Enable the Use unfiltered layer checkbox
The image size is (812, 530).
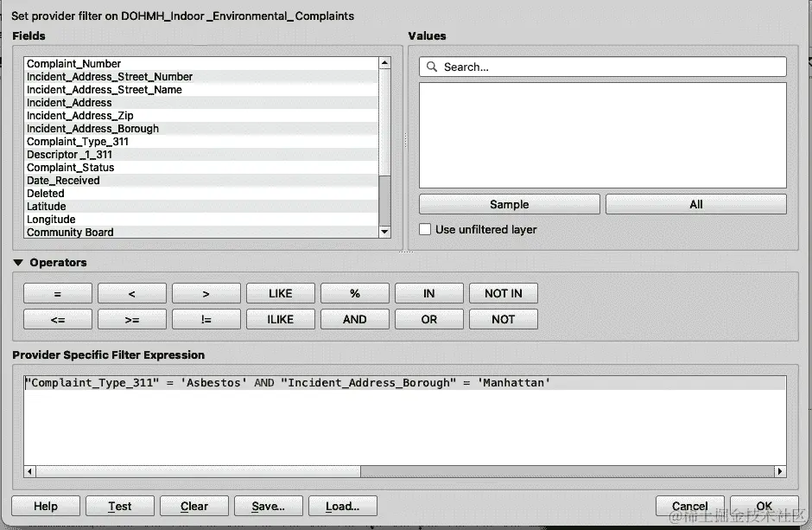[x=425, y=229]
